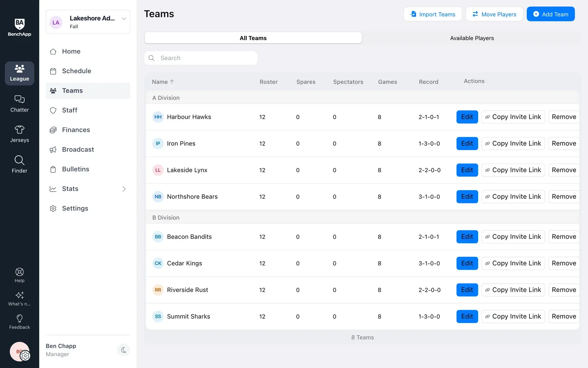The height and width of the screenshot is (368, 588).
Task: Click the Cedar Kings CK team badge
Action: pos(158,263)
